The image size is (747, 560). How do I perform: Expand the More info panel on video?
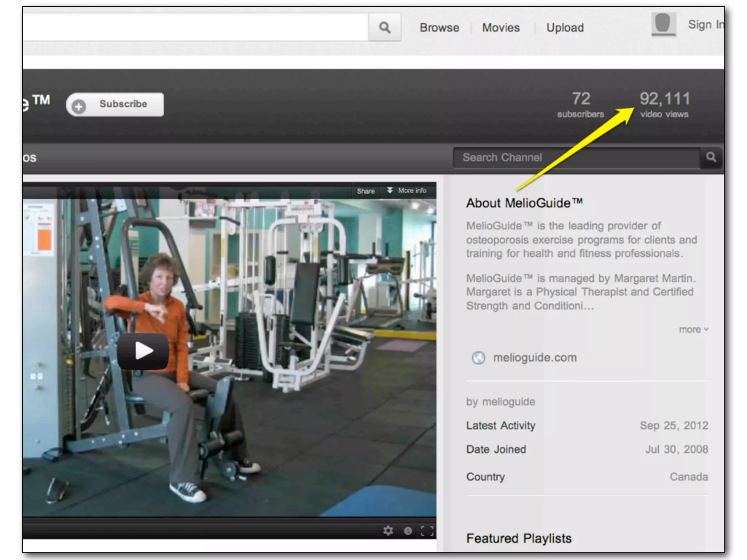(408, 191)
